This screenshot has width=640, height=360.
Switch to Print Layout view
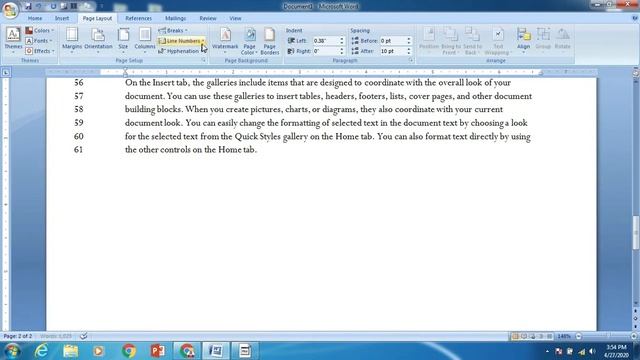pos(515,336)
